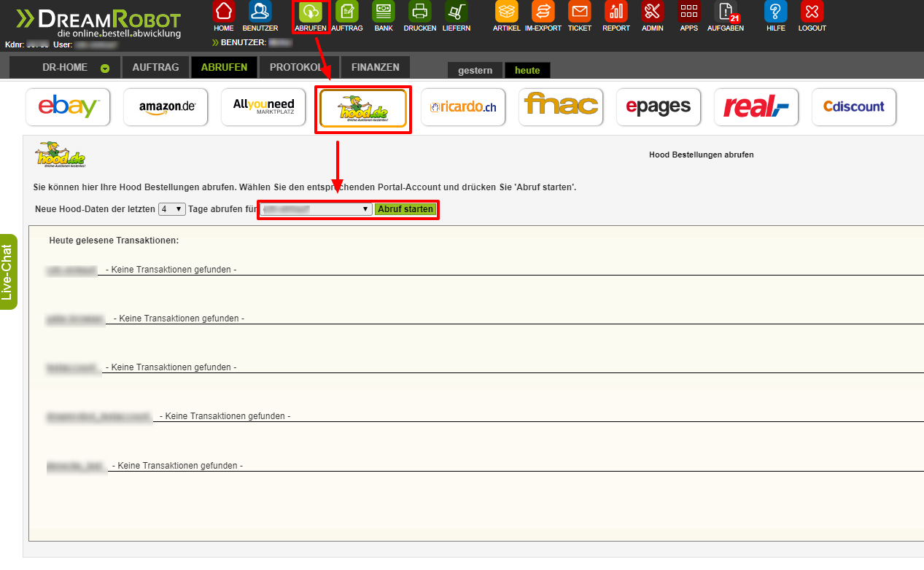Viewport: 924px width, 570px height.
Task: Open the days count dropdown showing 4
Action: tap(173, 209)
